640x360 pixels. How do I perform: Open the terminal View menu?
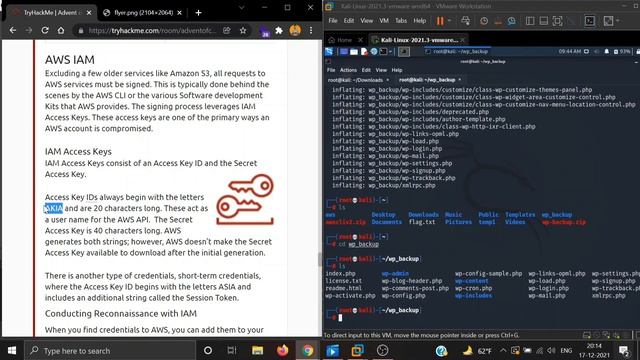[381, 70]
